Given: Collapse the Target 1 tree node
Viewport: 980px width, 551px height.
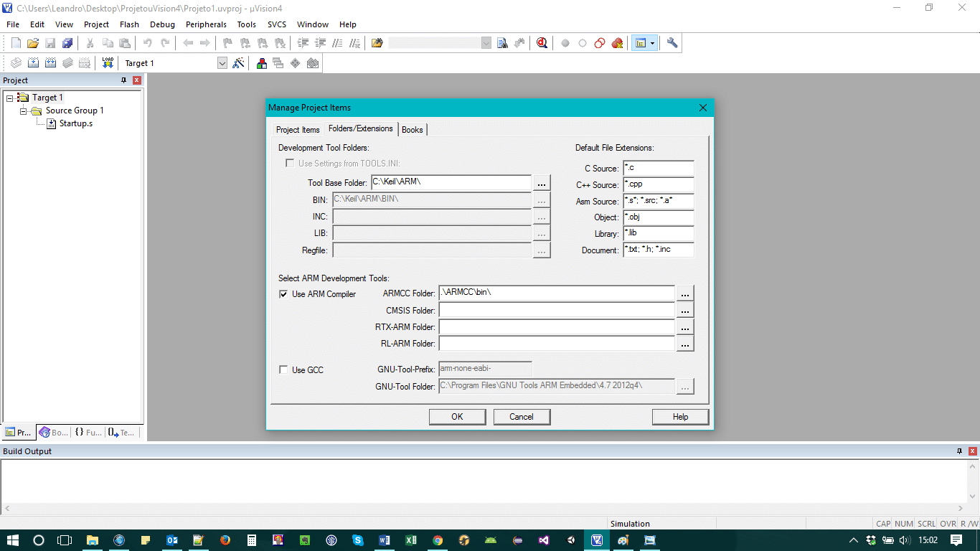Looking at the screenshot, I should pos(10,98).
